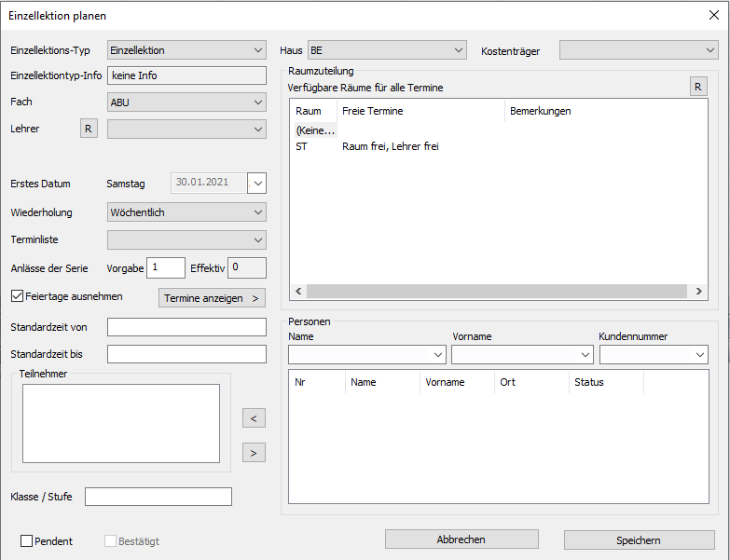Click the Termine anzeigen button
Image resolution: width=730 pixels, height=560 pixels.
212,298
